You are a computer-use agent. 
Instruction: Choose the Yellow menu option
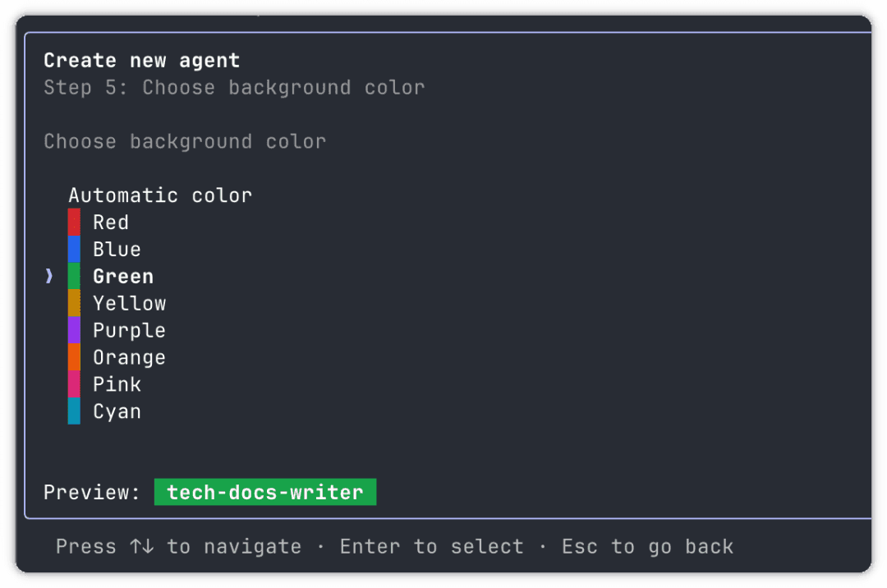point(130,304)
